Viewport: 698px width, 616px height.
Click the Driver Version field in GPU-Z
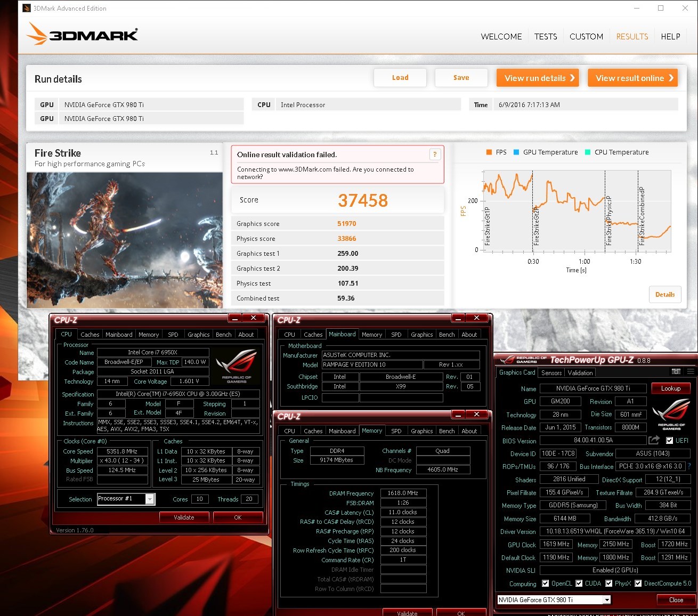click(x=615, y=531)
